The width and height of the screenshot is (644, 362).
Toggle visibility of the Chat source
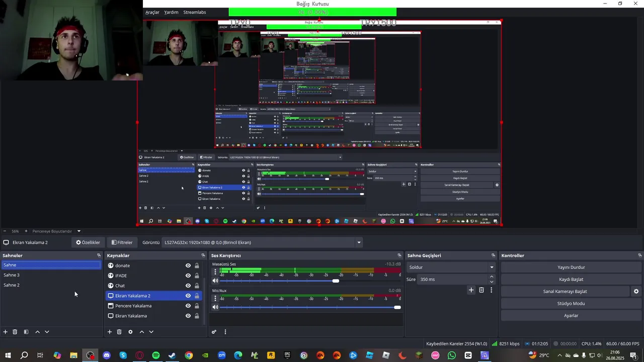coord(188,286)
